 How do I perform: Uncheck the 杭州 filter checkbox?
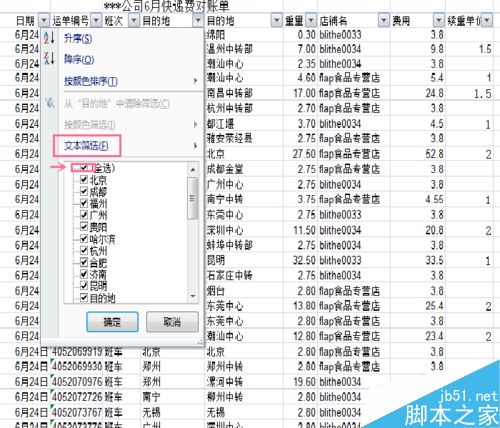click(x=84, y=251)
